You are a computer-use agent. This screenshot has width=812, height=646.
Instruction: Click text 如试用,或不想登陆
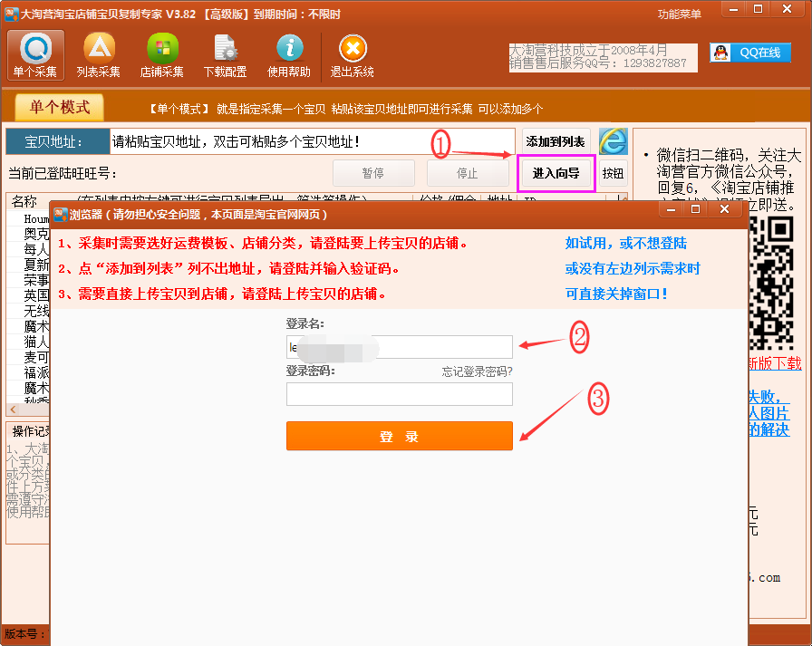[626, 244]
